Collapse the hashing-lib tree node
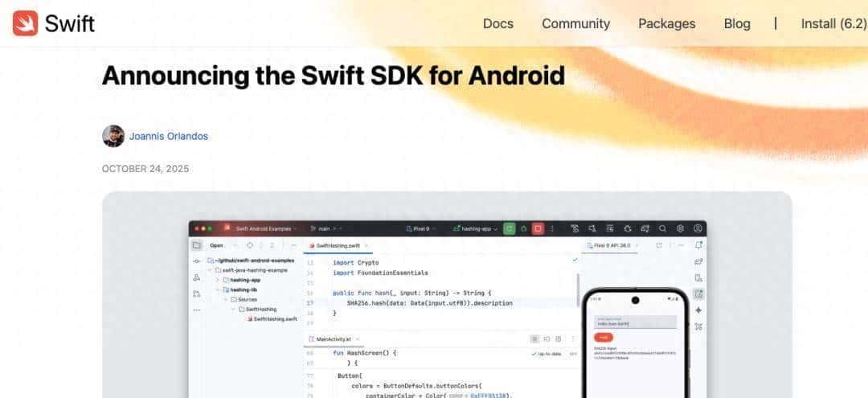 (218, 289)
